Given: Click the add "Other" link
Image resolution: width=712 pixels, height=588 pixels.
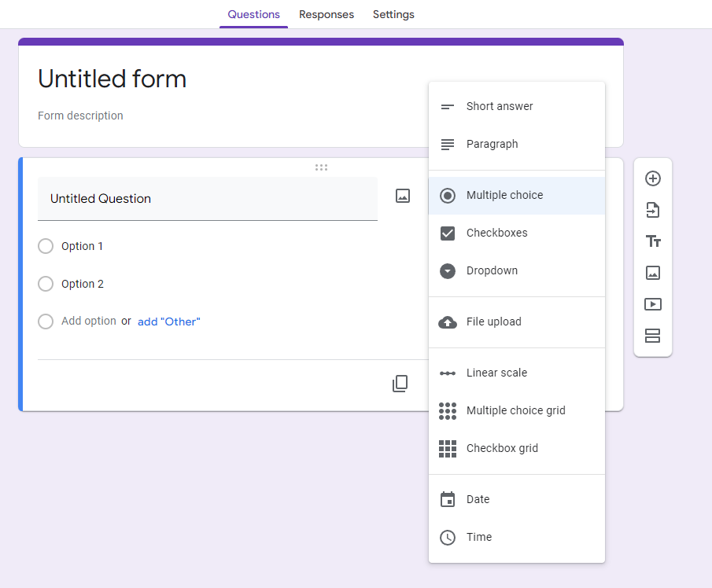Looking at the screenshot, I should 168,322.
